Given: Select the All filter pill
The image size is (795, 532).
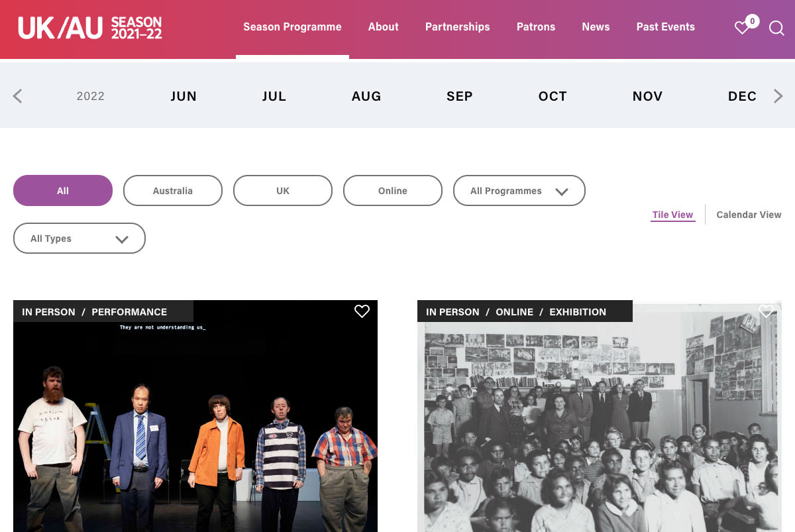Looking at the screenshot, I should coord(63,191).
